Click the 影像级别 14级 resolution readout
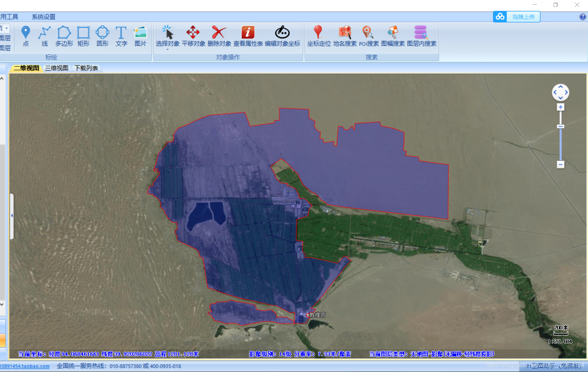This screenshot has width=588, height=372. tap(300, 354)
